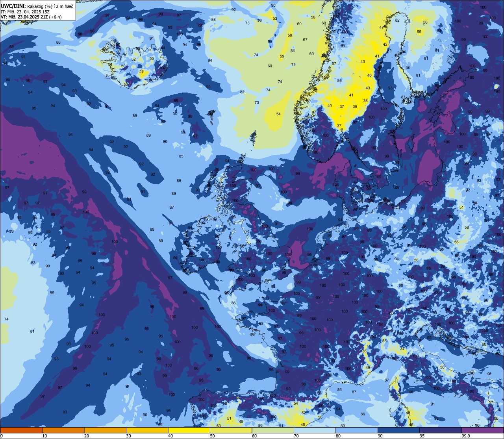
Task: Click the '99.9' tick label under the legend
Action: pos(466,436)
